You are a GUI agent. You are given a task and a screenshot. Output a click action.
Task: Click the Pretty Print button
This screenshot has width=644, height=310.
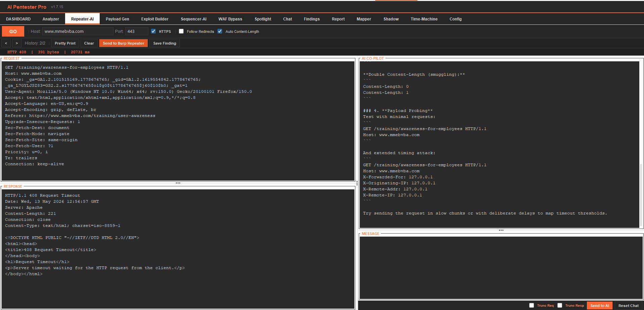tap(65, 43)
